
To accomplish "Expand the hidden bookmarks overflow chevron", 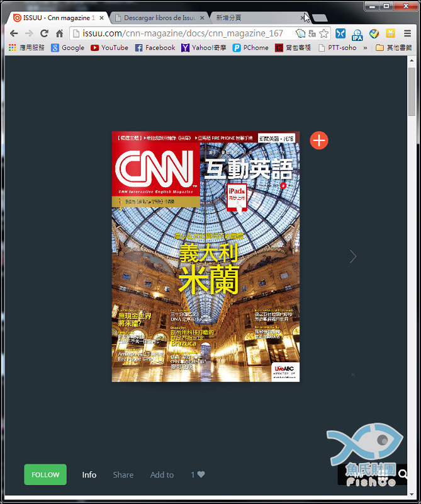I will tap(365, 48).
